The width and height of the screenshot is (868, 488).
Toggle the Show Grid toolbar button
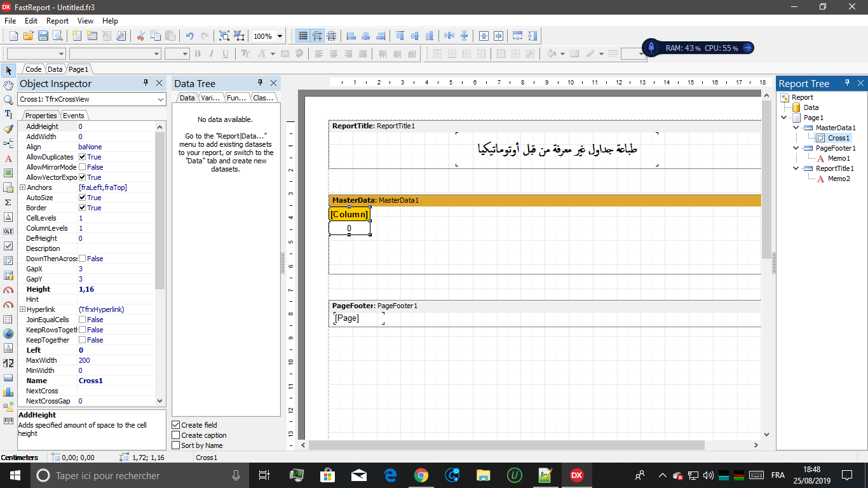coord(303,36)
